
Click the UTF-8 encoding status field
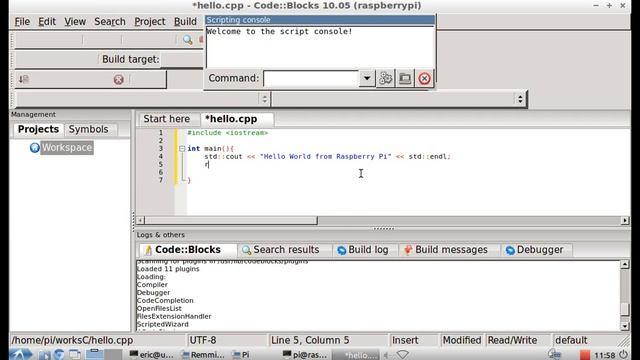(203, 340)
